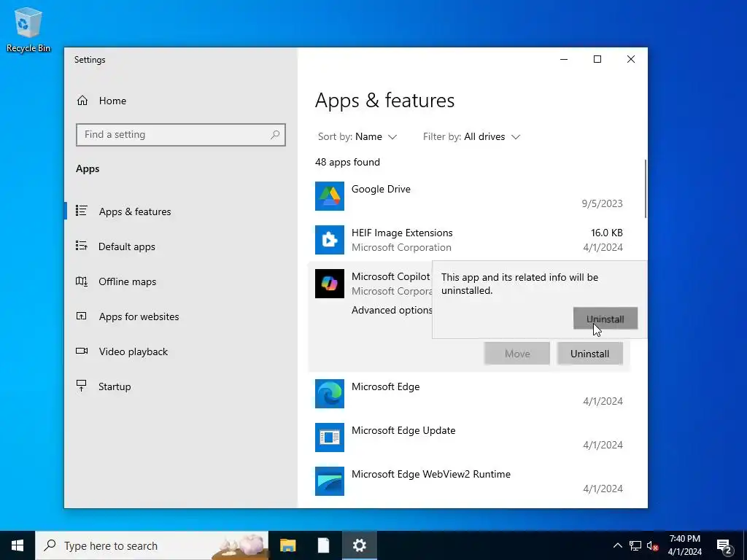Click the network icon in system tray

[635, 545]
